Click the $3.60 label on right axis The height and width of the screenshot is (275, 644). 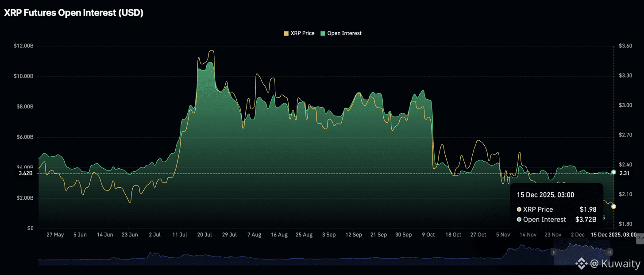[x=625, y=46]
